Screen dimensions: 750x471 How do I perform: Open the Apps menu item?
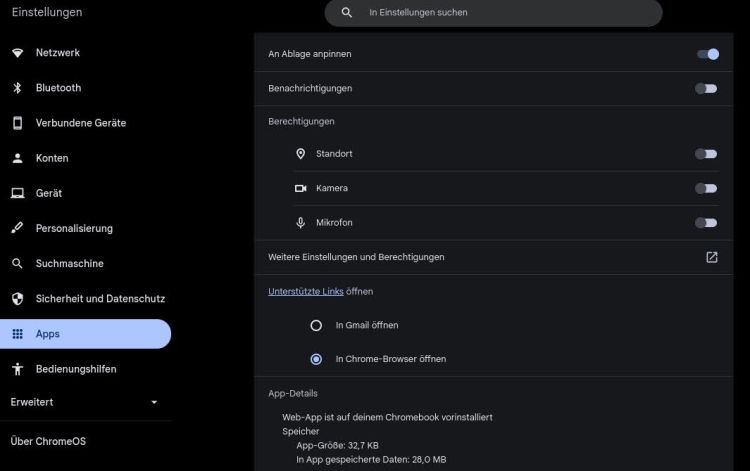(x=85, y=334)
